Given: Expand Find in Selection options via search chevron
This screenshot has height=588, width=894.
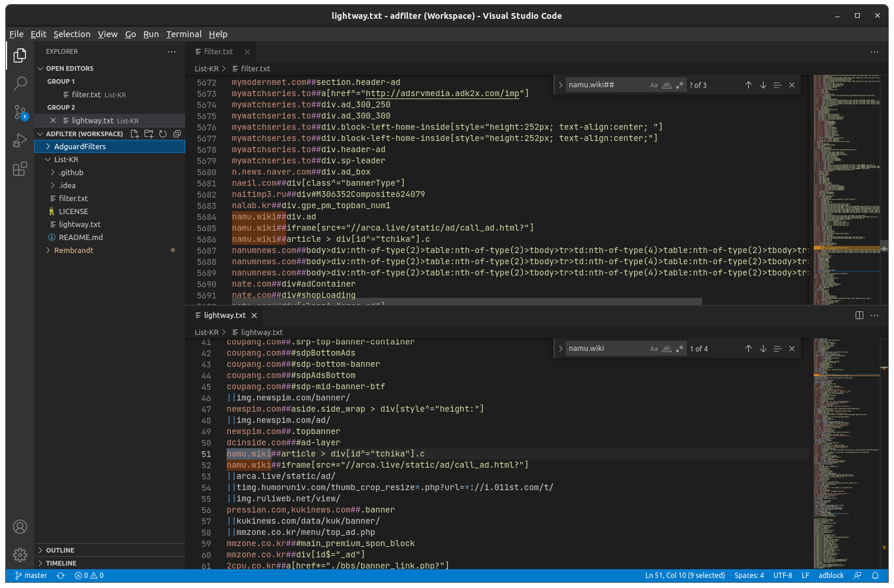Looking at the screenshot, I should coord(560,84).
